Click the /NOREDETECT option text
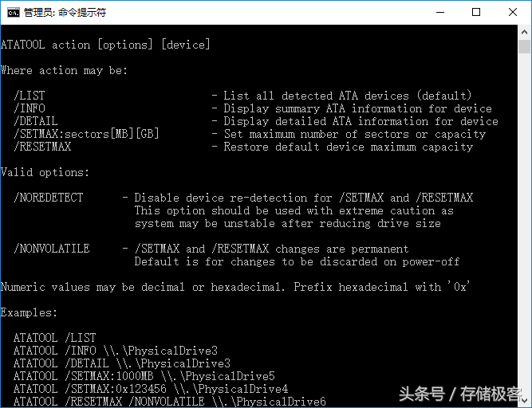This screenshot has width=532, height=408. tap(49, 198)
